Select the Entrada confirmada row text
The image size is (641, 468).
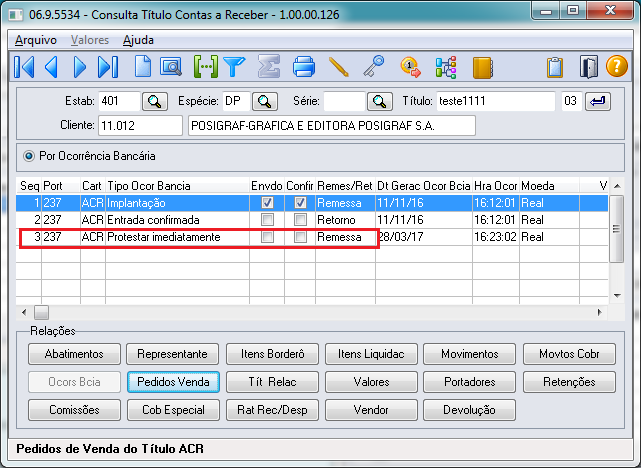[153, 220]
